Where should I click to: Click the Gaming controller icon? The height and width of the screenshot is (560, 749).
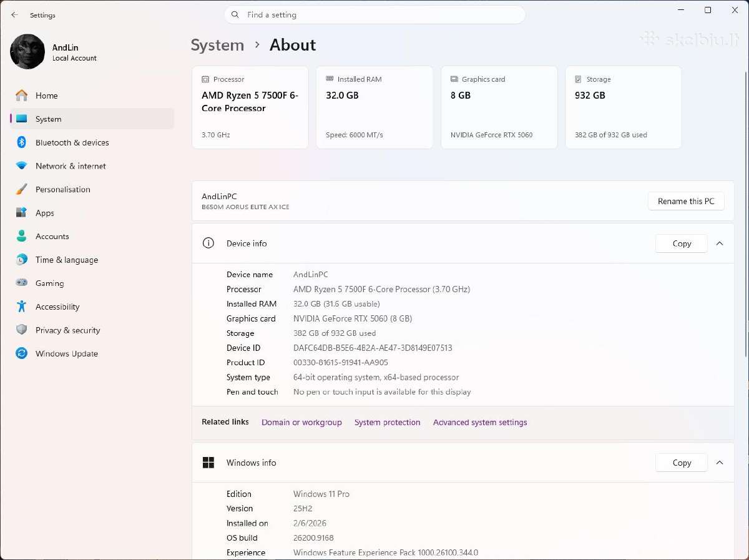coord(22,283)
